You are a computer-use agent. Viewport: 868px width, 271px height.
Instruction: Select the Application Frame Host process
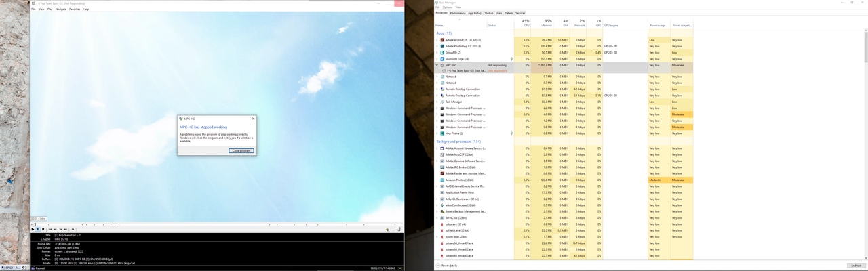pos(564,192)
